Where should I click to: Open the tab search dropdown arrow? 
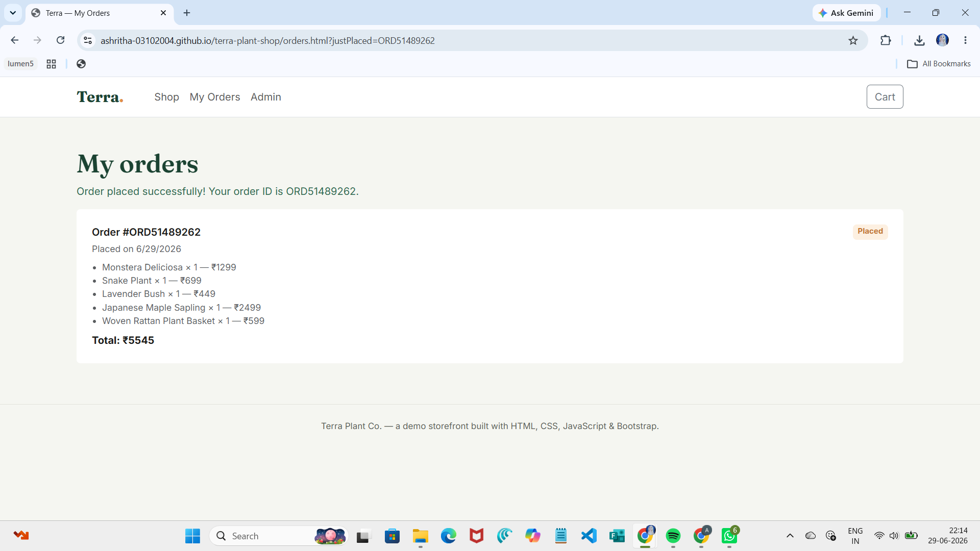(x=13, y=13)
